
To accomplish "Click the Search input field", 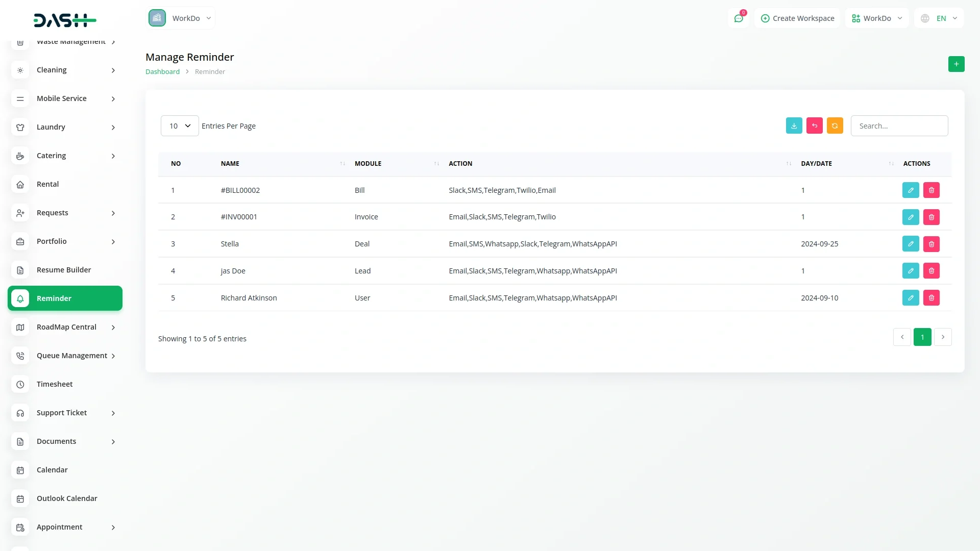I will pos(899,126).
